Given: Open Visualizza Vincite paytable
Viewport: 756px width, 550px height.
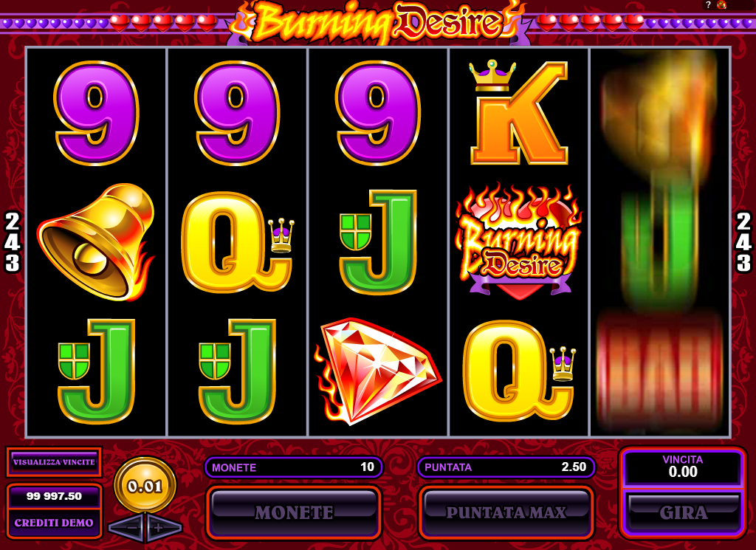Looking at the screenshot, I should pyautogui.click(x=54, y=462).
